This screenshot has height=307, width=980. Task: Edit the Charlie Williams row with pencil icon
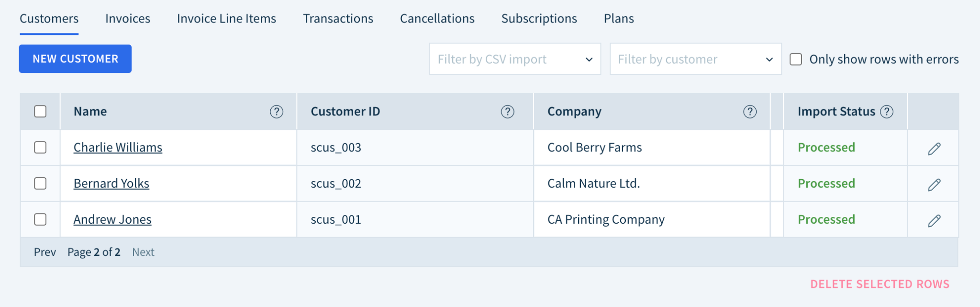coord(934,148)
